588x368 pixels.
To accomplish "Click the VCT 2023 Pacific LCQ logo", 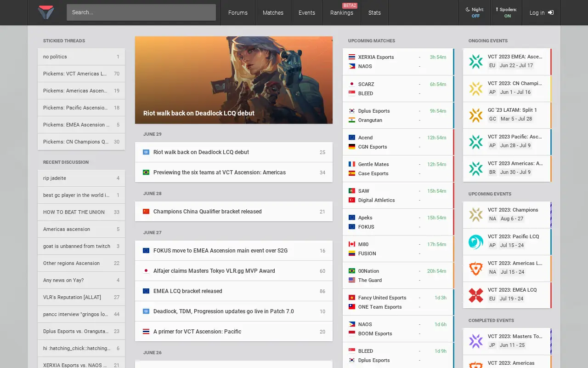I will click(x=476, y=241).
